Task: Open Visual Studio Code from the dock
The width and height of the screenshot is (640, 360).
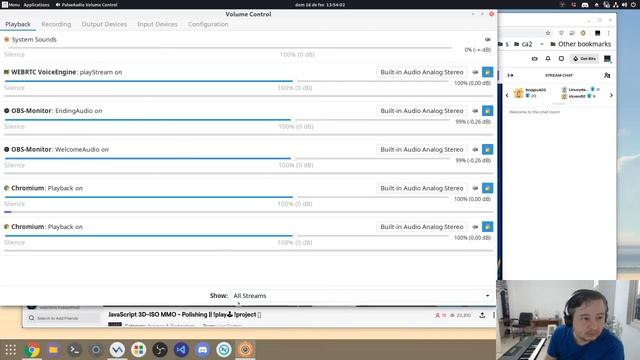Action: tap(181, 350)
